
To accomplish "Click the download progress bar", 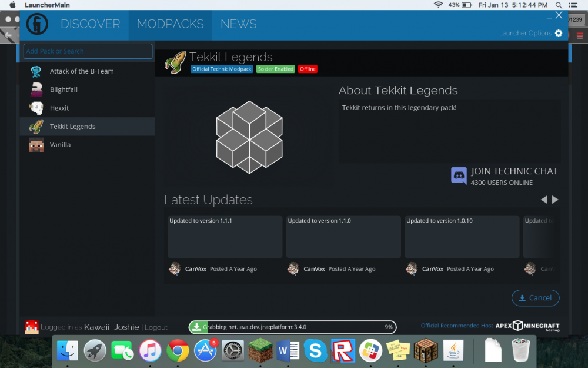I will (292, 327).
